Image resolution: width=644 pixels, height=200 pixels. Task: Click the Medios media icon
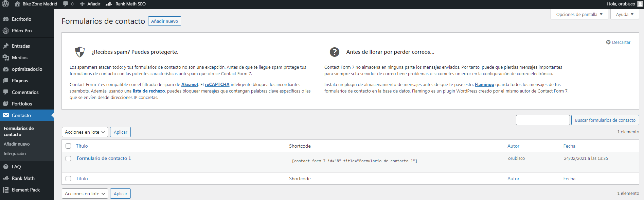6,57
